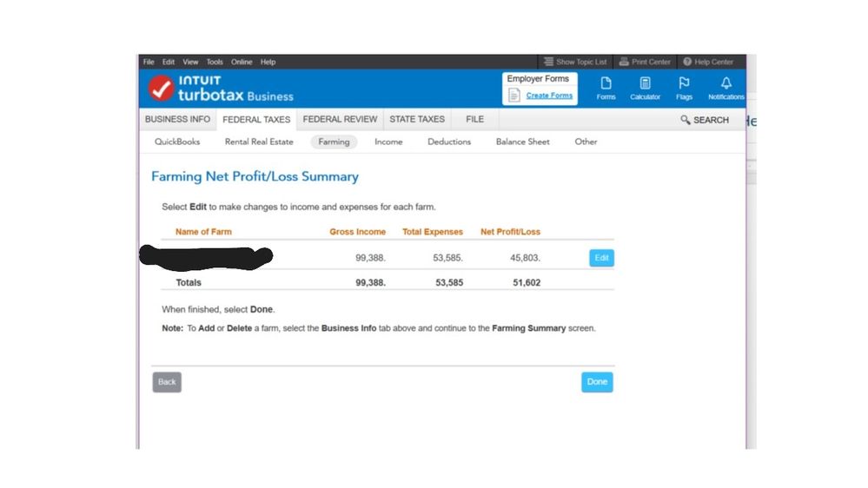Open the Help Center
The height and width of the screenshot is (488, 868).
[708, 62]
